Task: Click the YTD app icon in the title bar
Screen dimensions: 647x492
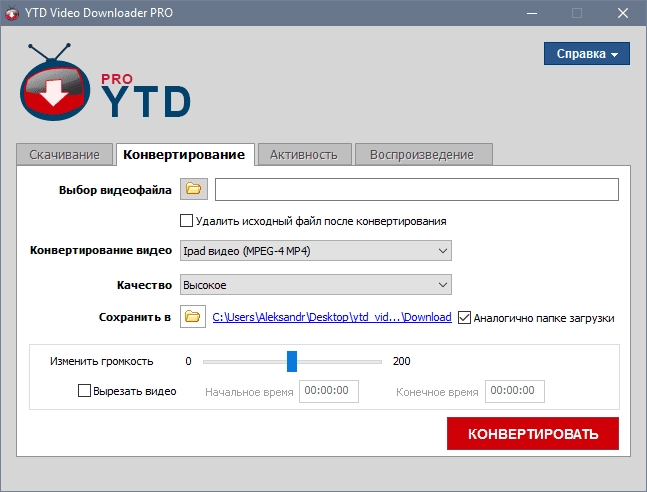Action: [x=12, y=13]
